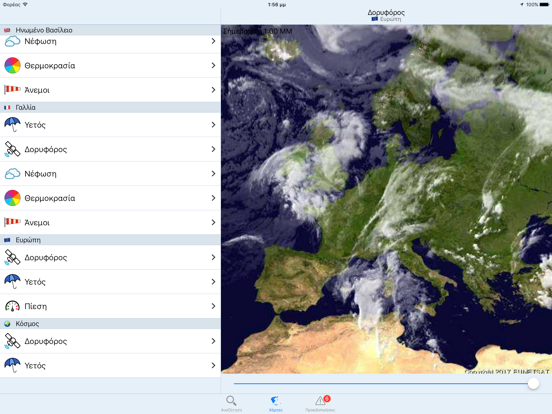Screen dimensions: 552x414
Task: Switch to the maps (Χάρτες) tab
Action: pyautogui.click(x=275, y=403)
